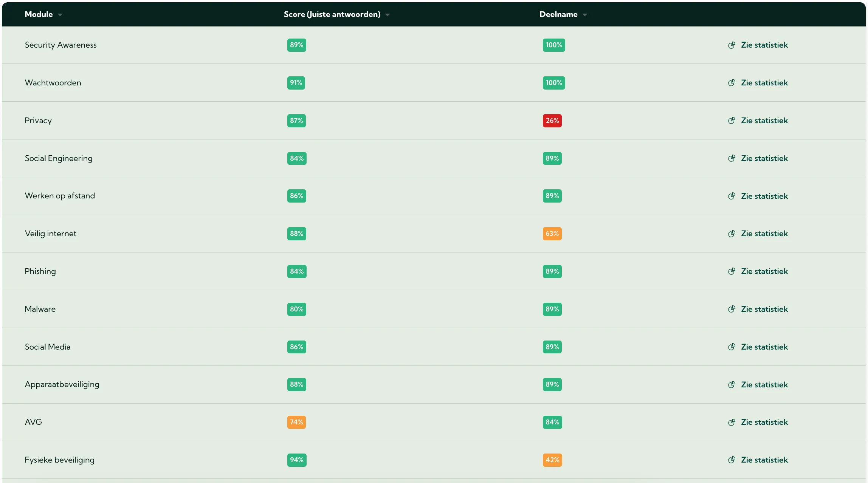868x483 pixels.
Task: Open Zie statistiek for Social Media
Action: tap(764, 347)
